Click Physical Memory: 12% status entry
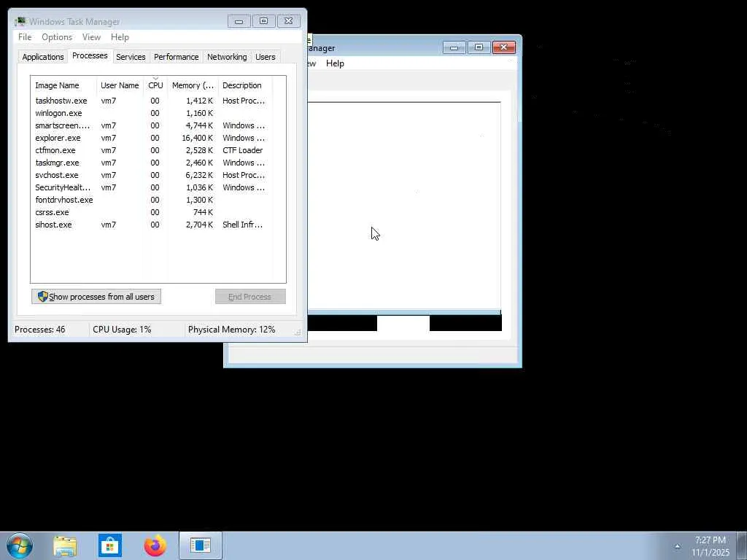This screenshot has height=560, width=747. coord(231,330)
